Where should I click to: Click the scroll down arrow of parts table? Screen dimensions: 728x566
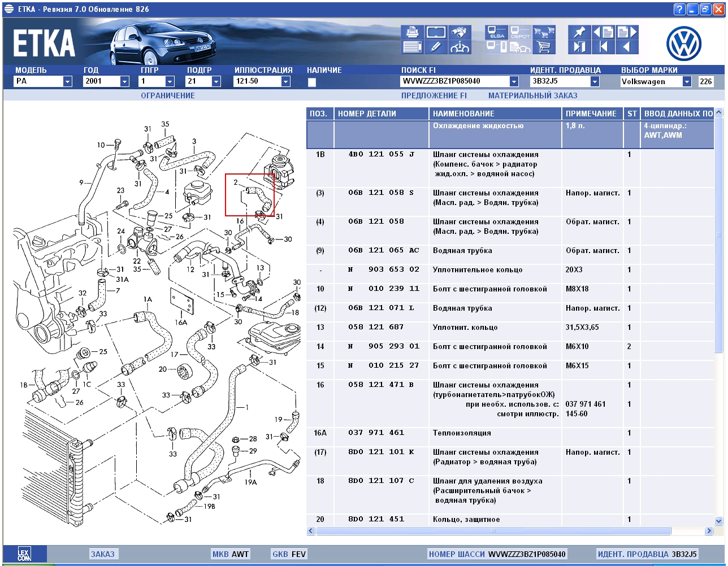pos(719,521)
